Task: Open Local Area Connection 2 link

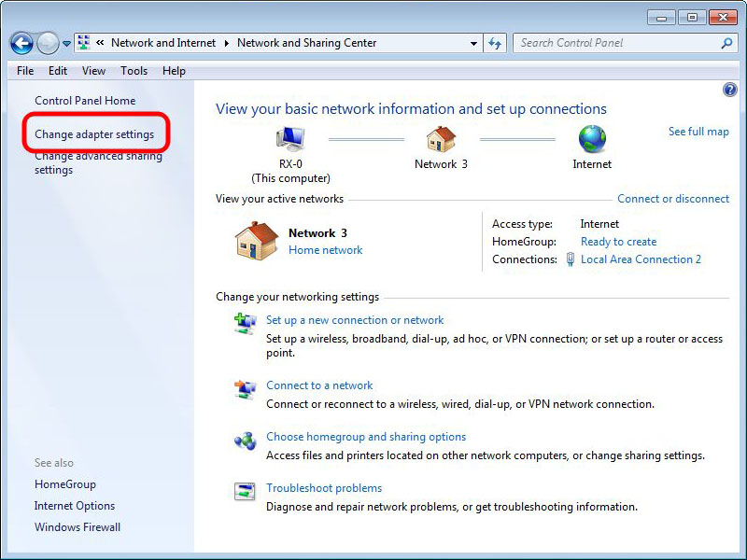Action: pyautogui.click(x=641, y=259)
